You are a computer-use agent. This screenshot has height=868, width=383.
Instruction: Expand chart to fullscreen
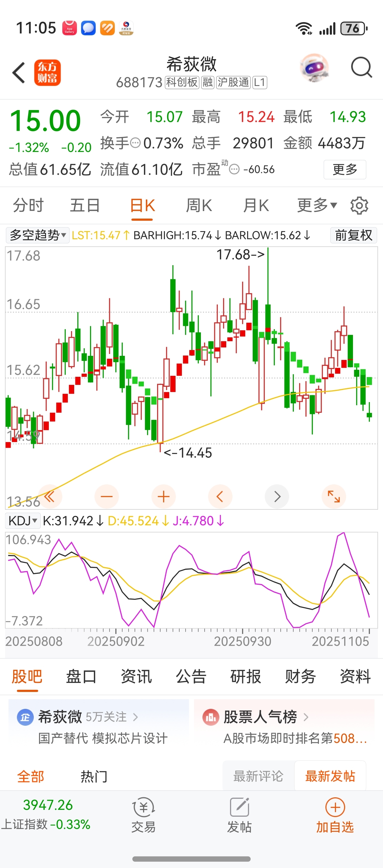pos(334,496)
